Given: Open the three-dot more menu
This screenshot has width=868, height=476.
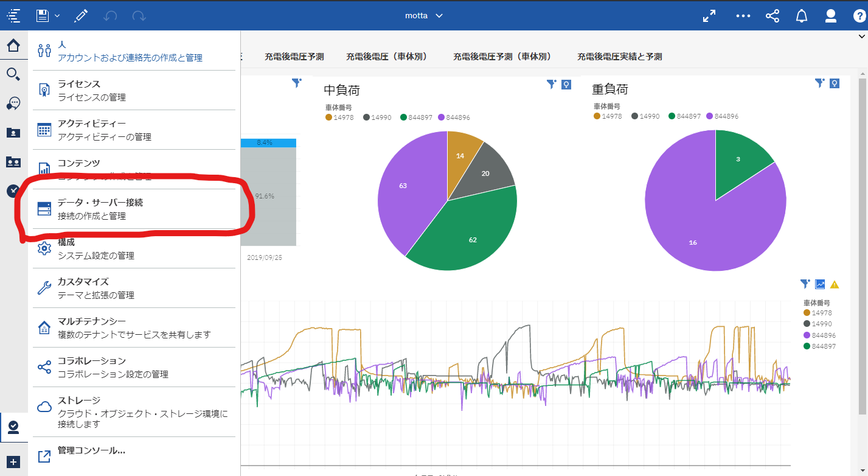Looking at the screenshot, I should coord(743,16).
